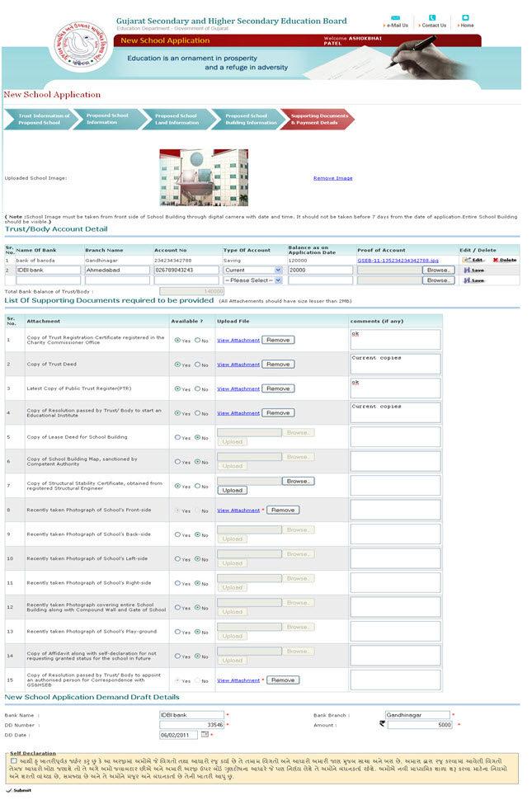Select Yes for School Building Map
This screenshot has height=800, width=532.
tap(177, 462)
